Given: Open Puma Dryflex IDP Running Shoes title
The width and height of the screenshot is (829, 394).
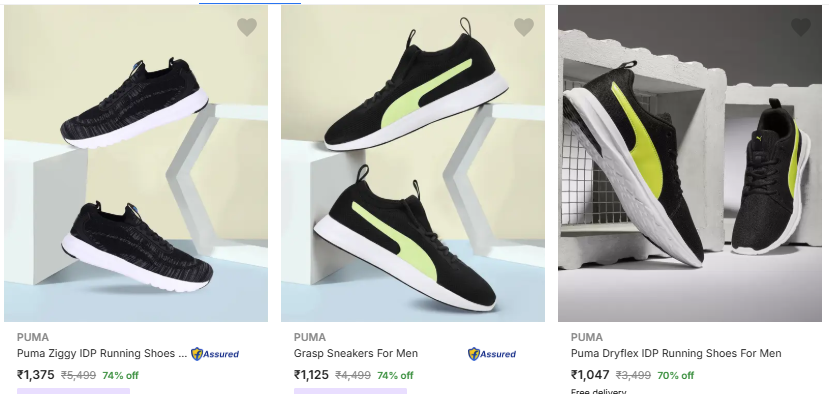Looking at the screenshot, I should pos(676,353).
